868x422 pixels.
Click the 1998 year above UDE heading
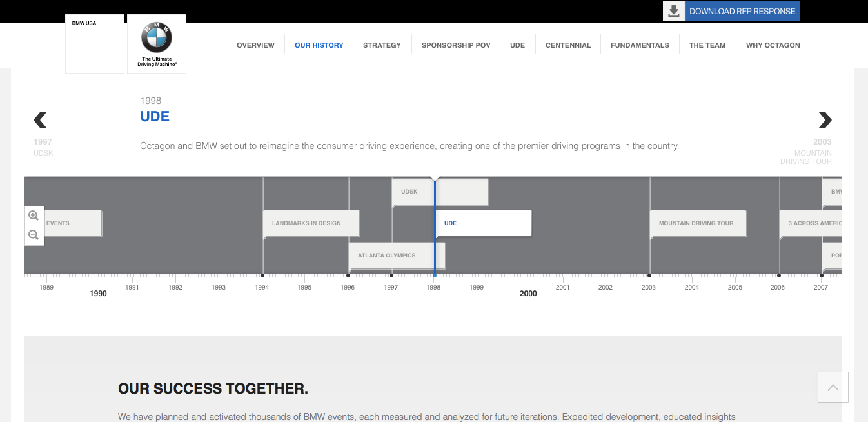click(151, 101)
